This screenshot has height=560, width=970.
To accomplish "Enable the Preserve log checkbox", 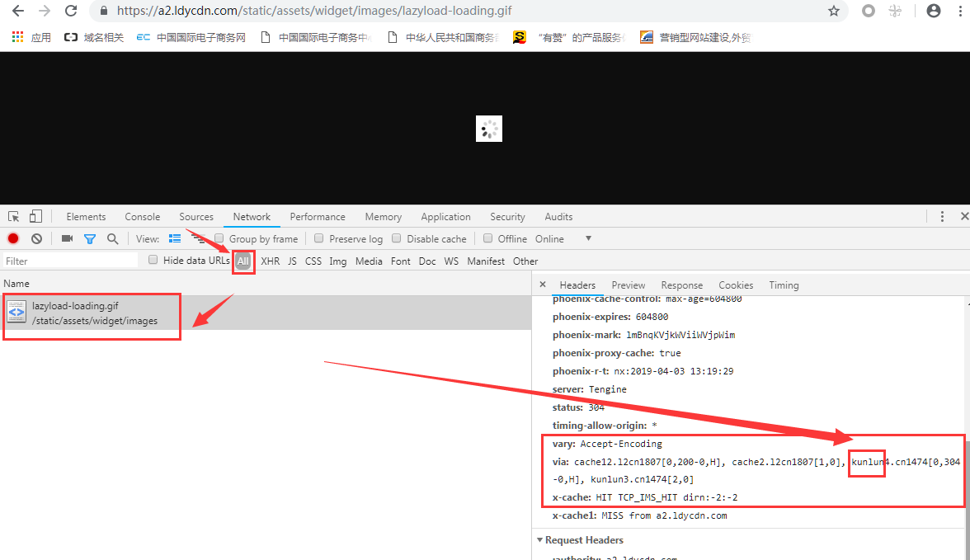I will click(318, 238).
